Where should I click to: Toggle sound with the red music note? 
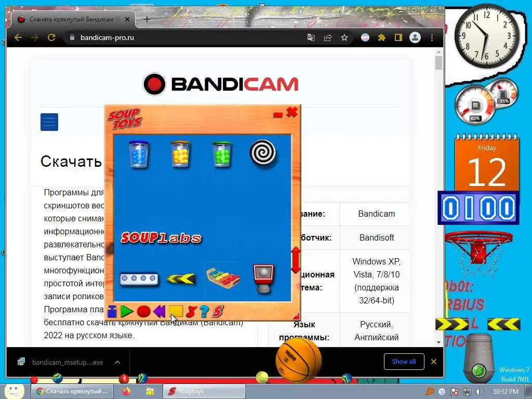tap(191, 311)
